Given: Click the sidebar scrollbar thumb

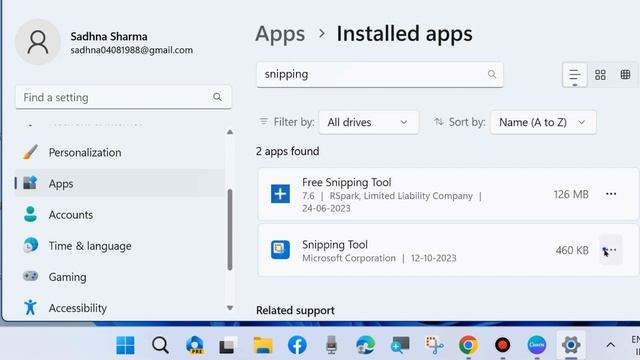Looking at the screenshot, I should (x=230, y=229).
